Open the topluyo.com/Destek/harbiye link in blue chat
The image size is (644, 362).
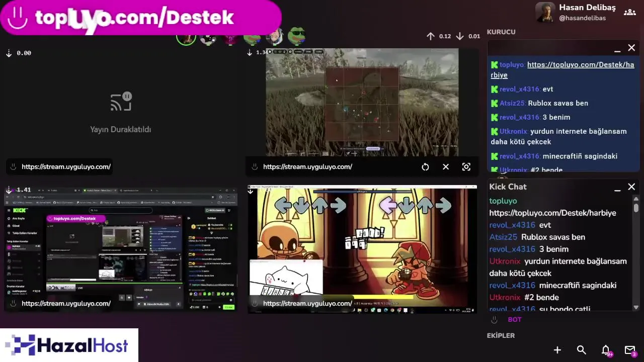tap(562, 70)
